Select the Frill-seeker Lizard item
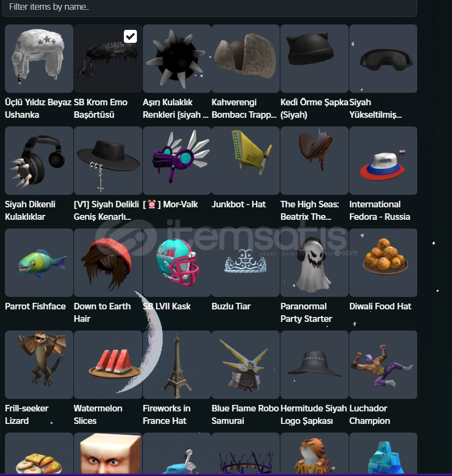Screen dimensions: 452x476 (x=39, y=365)
